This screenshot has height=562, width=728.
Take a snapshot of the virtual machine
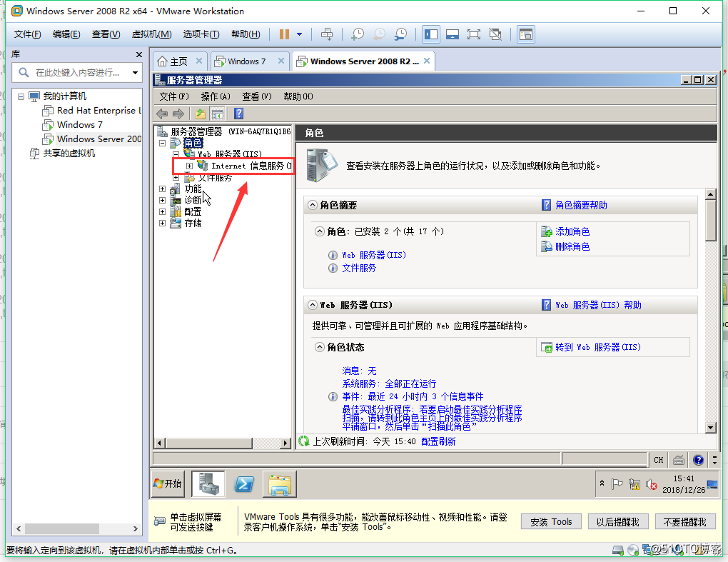click(x=358, y=34)
